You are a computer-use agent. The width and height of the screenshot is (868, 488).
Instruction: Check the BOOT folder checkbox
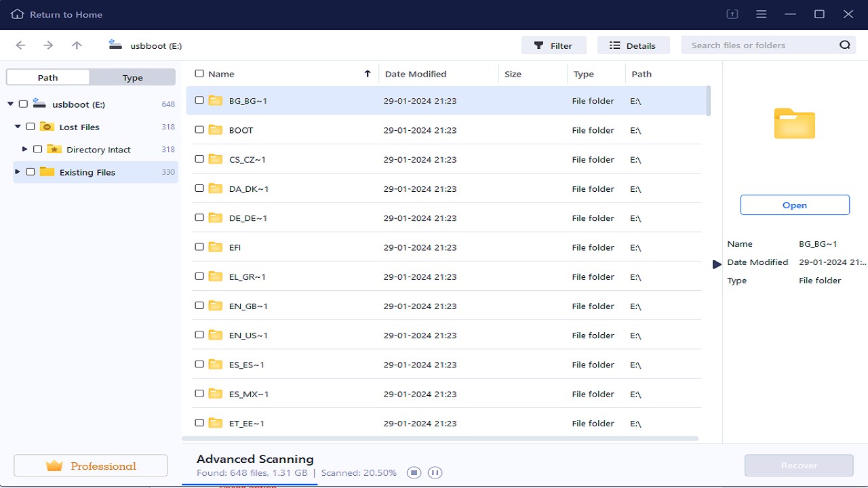pyautogui.click(x=199, y=129)
